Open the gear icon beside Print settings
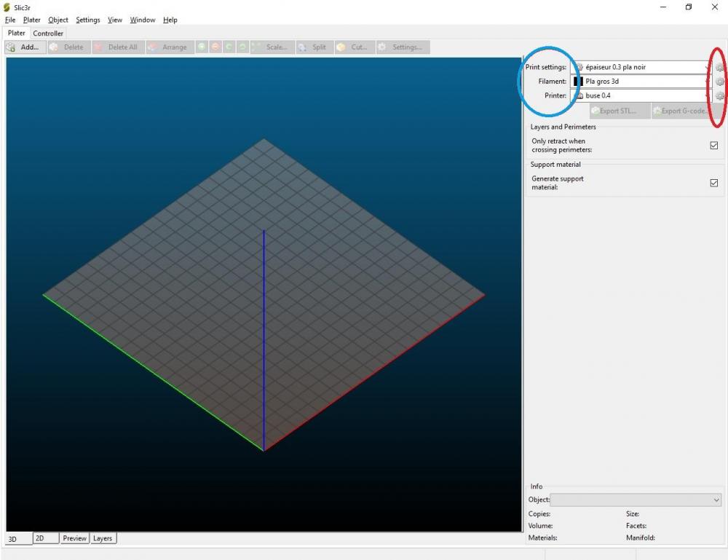 (719, 67)
